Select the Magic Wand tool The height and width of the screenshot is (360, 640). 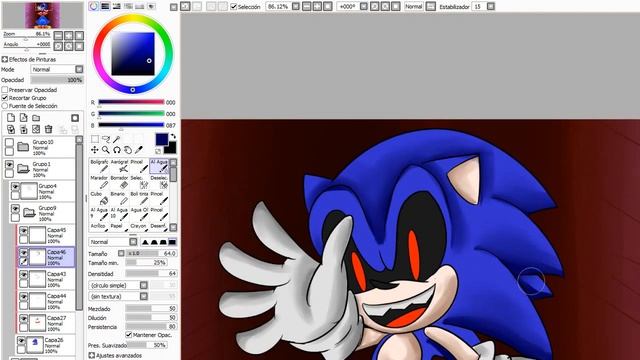click(x=117, y=139)
